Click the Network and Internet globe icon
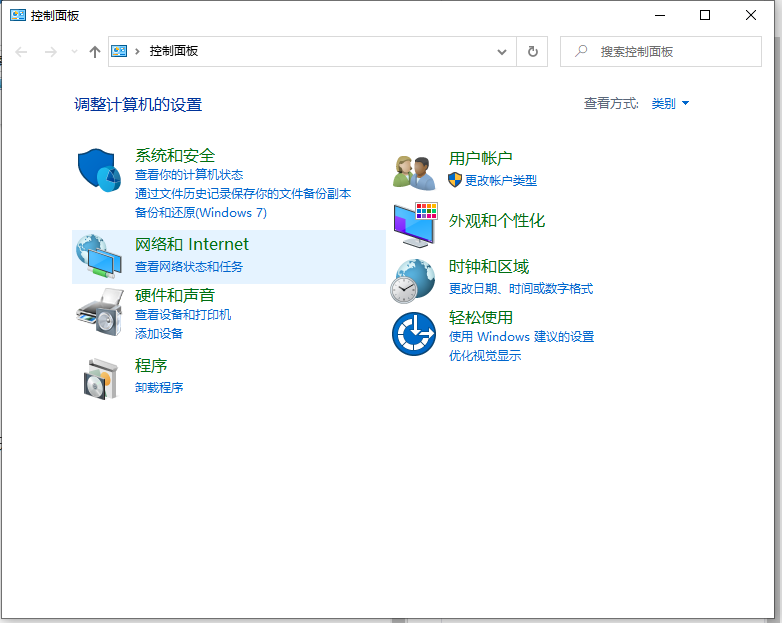Viewport: 782px width, 623px height. (99, 256)
